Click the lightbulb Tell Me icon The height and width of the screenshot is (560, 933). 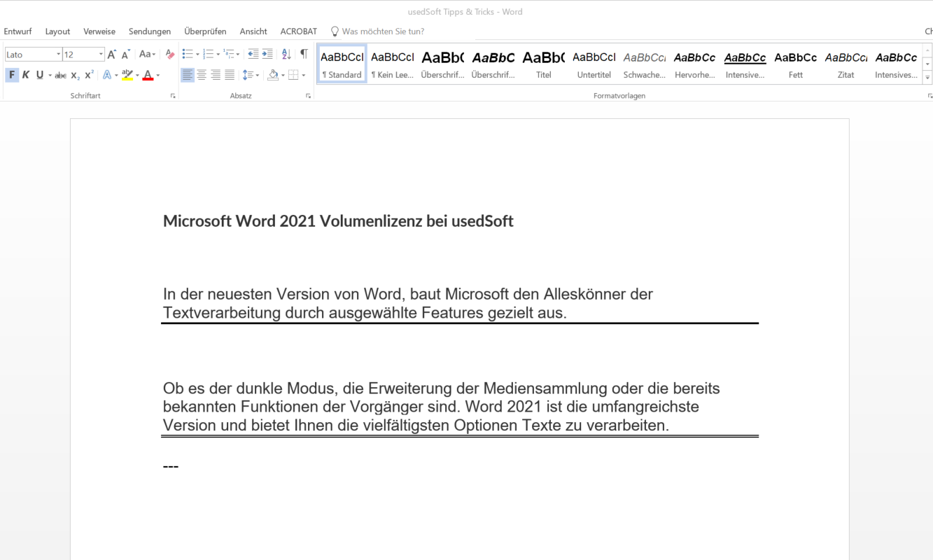335,31
